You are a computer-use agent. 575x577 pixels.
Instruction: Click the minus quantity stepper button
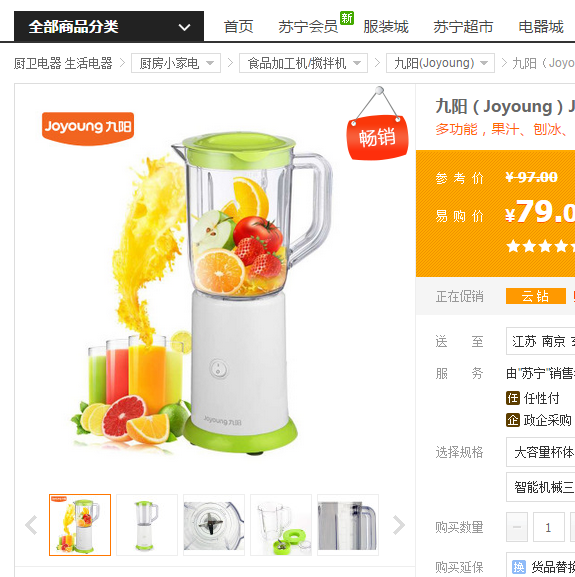point(517,527)
